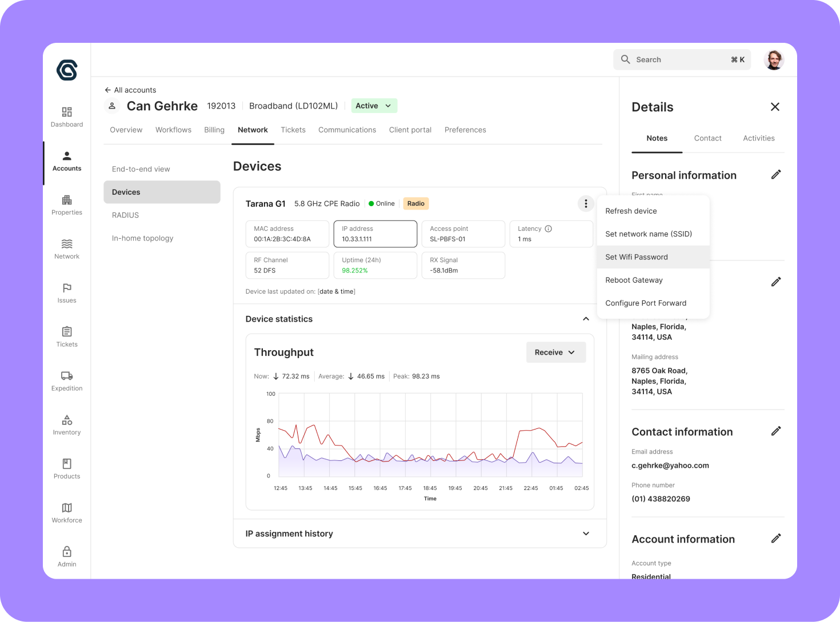
Task: Click the search input field
Action: (x=682, y=59)
